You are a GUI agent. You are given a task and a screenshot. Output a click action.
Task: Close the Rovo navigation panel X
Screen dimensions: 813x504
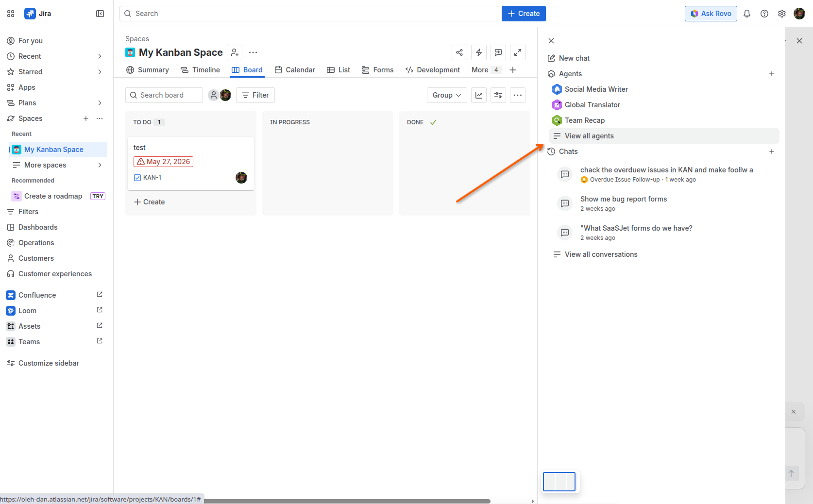point(551,41)
